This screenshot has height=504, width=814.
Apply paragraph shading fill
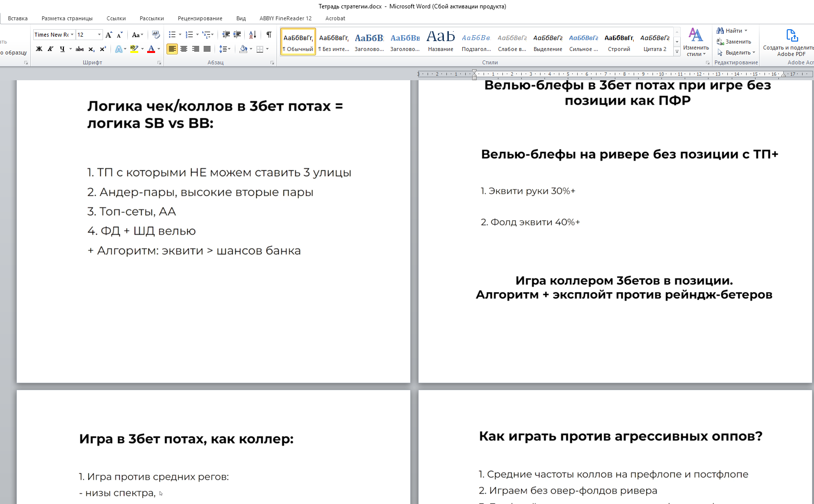pos(243,49)
